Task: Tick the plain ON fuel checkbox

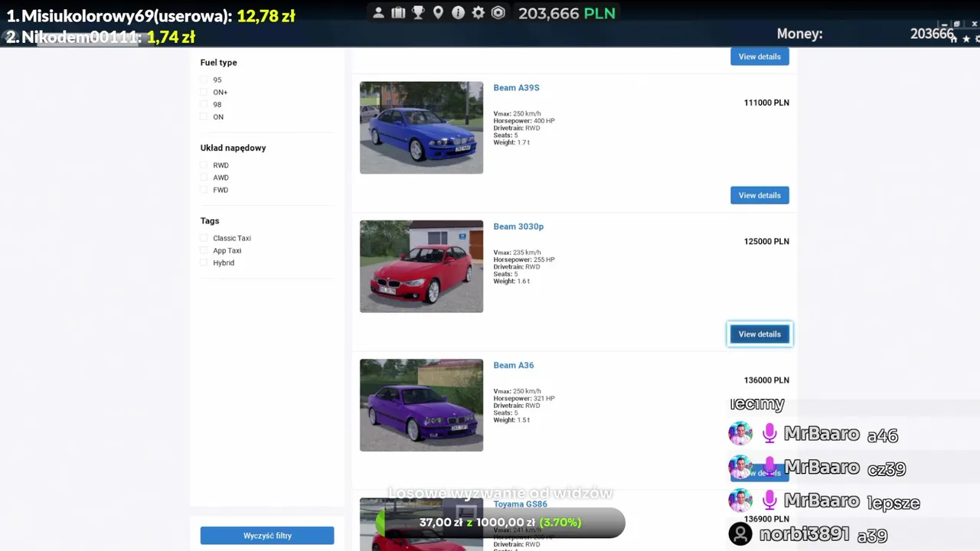Action: (x=204, y=117)
